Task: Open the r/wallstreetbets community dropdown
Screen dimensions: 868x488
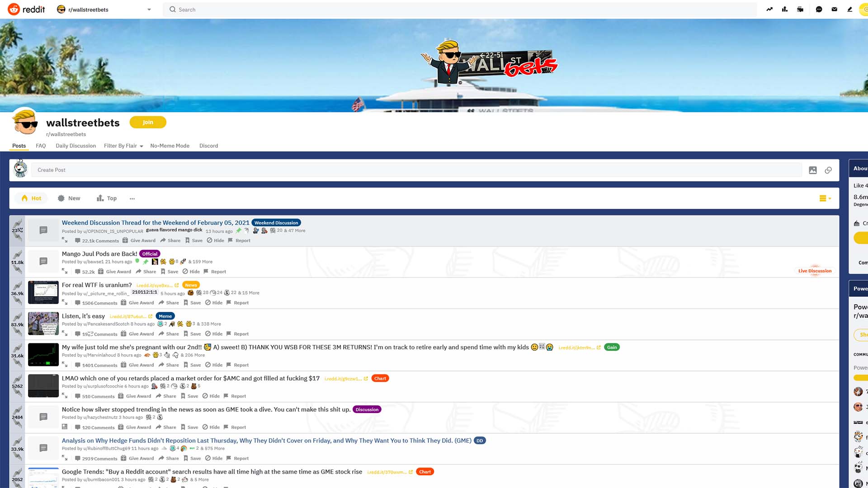Action: tap(104, 9)
